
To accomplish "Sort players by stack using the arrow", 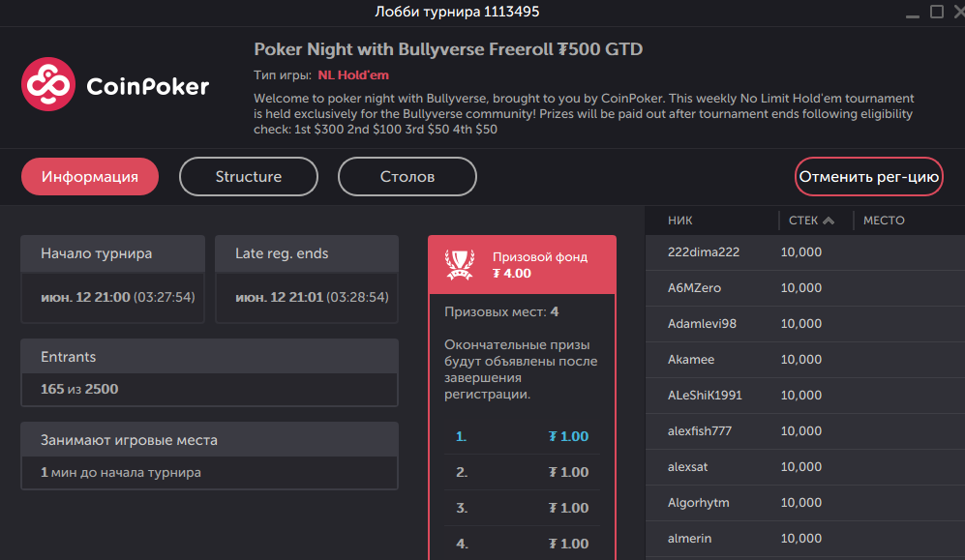I will [x=829, y=221].
